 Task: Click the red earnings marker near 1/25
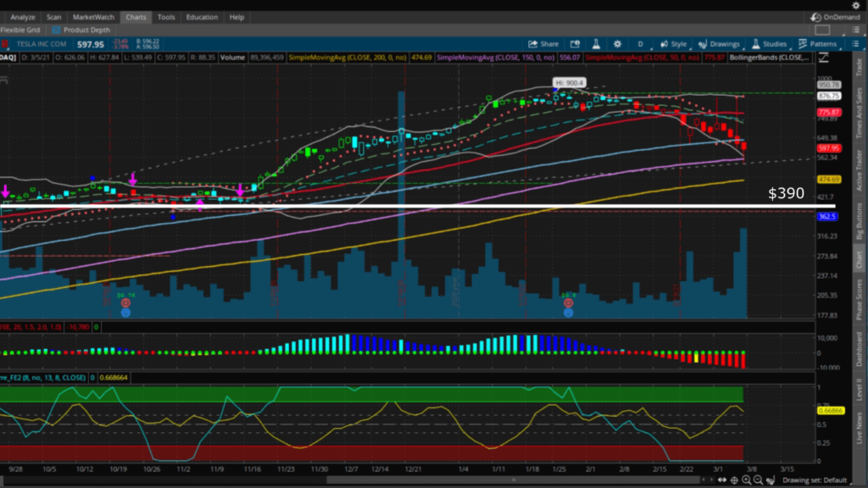568,302
